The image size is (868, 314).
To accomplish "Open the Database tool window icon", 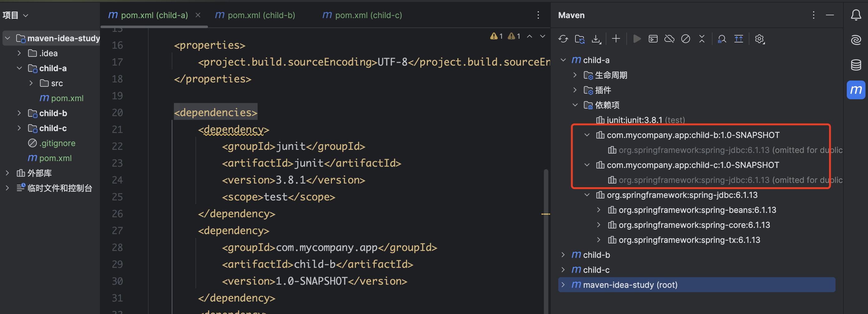I will coord(856,65).
